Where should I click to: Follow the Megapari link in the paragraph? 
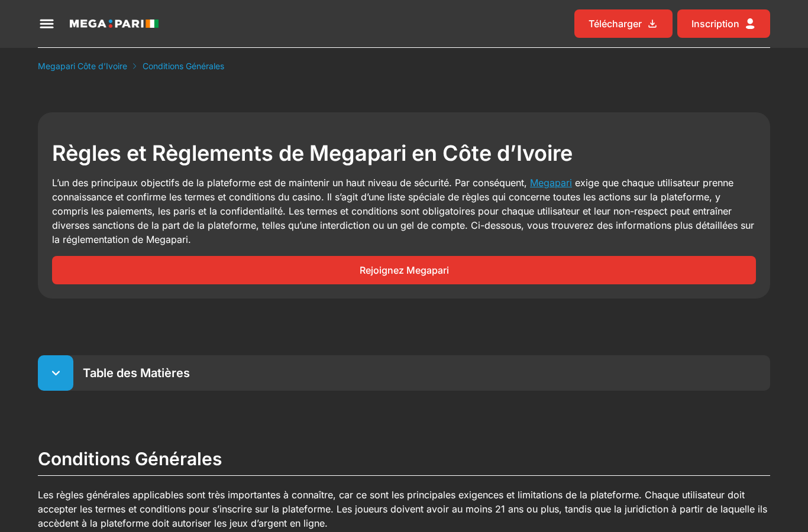(x=551, y=183)
